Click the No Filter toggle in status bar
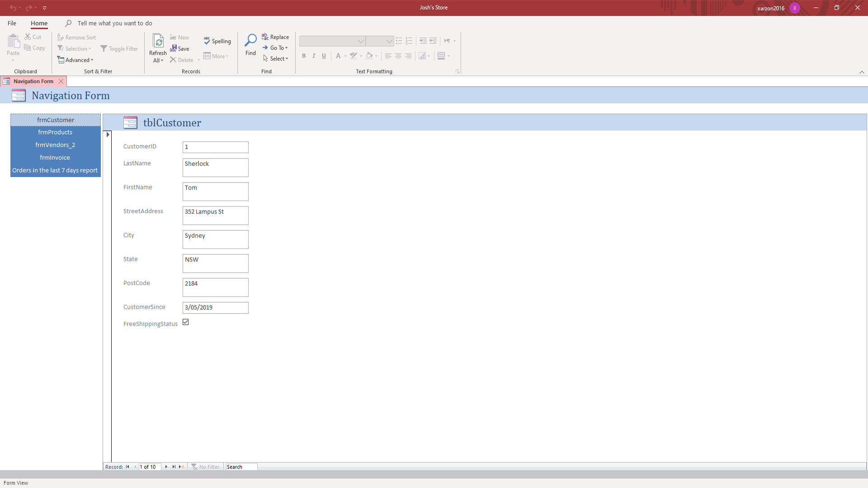Screen dimensions: 868x488 click(206, 467)
